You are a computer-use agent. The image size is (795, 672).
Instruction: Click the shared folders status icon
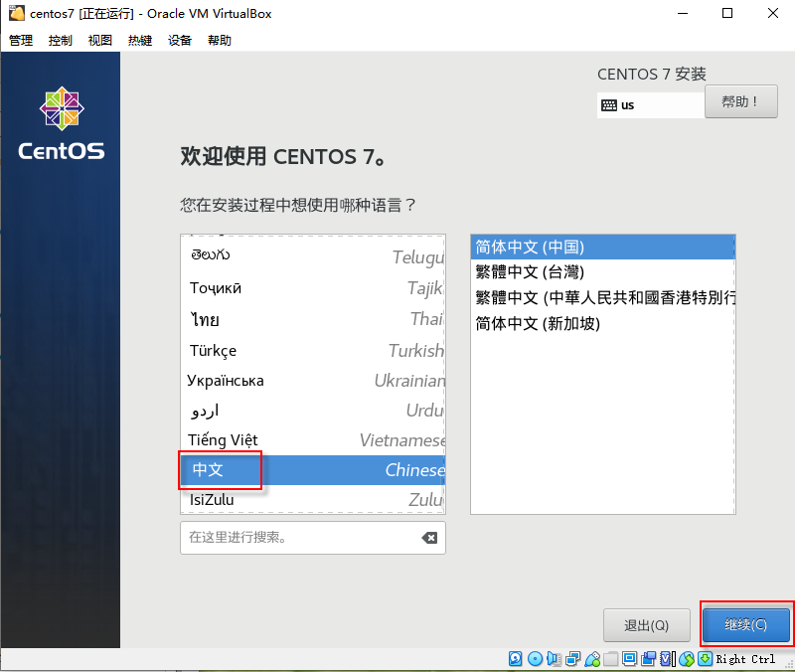pos(610,659)
